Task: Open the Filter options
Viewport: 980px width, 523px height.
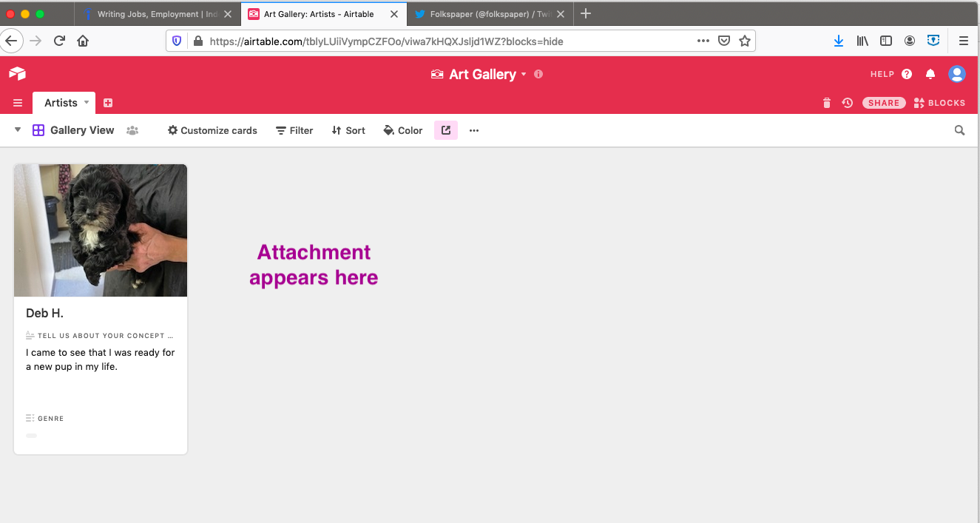Action: [x=294, y=130]
